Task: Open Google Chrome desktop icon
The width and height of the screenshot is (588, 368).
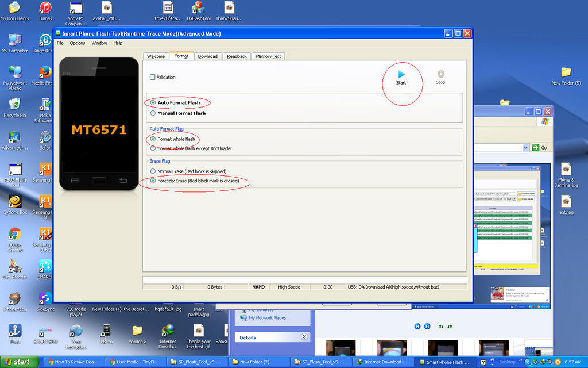Action: click(x=15, y=235)
